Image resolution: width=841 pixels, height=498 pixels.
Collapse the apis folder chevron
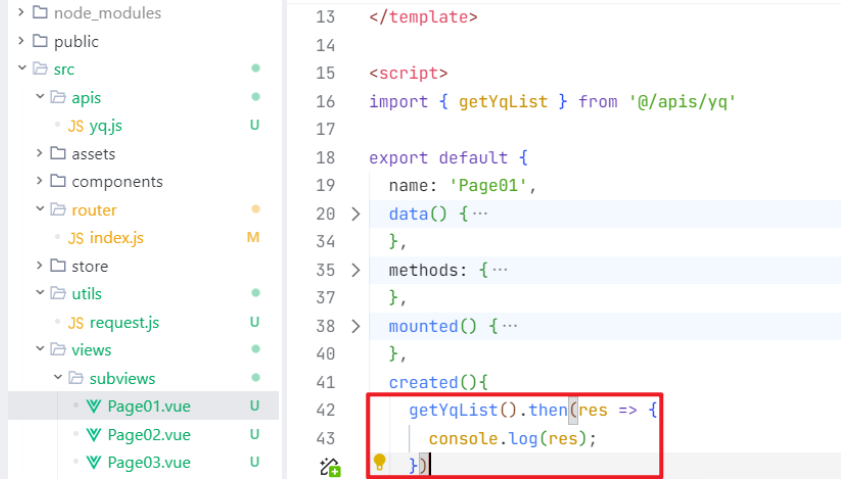(x=40, y=97)
